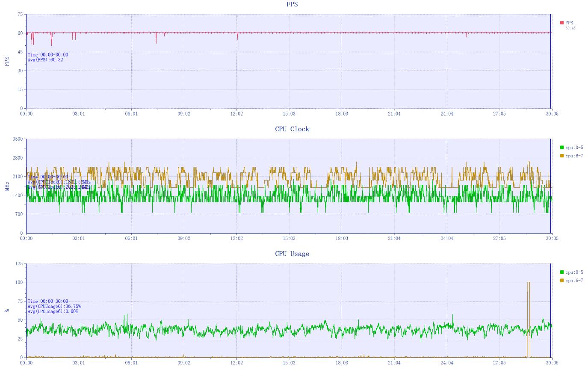Select cpu:6-7 label in CPU Usage legend
The width and height of the screenshot is (588, 370).
pyautogui.click(x=574, y=281)
